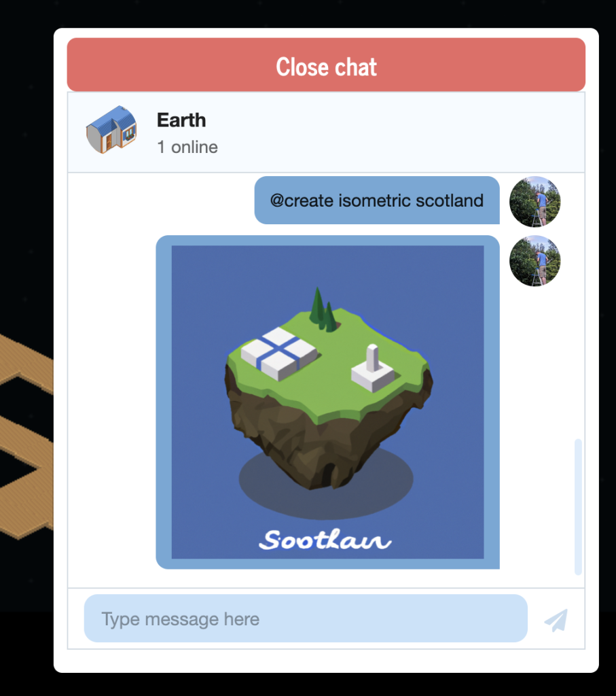616x696 pixels.
Task: Select the "@create isometric scotland" message bubble
Action: (377, 201)
